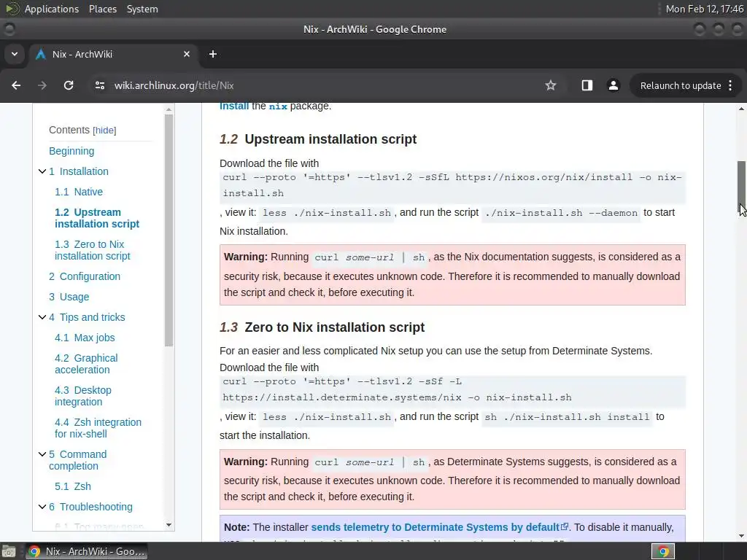Go to 4.4 Zsh integration for nix-shell
This screenshot has height=560, width=747.
[x=98, y=428]
